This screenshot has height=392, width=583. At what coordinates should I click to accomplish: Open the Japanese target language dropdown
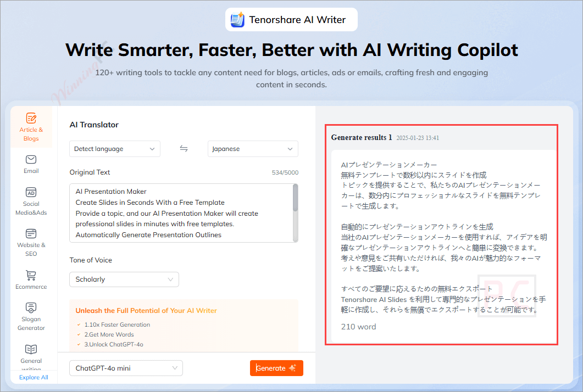(x=252, y=148)
